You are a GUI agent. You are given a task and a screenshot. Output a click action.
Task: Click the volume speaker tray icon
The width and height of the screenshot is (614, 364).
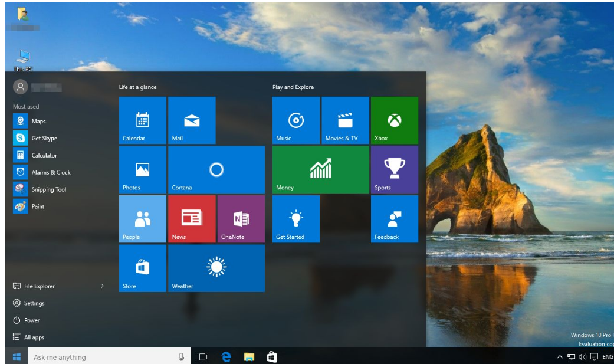[582, 357]
